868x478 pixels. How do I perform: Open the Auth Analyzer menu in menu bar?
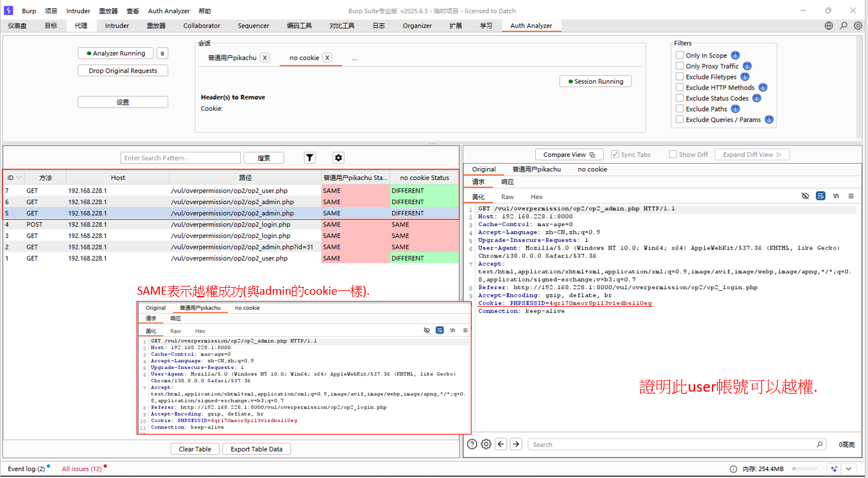169,11
